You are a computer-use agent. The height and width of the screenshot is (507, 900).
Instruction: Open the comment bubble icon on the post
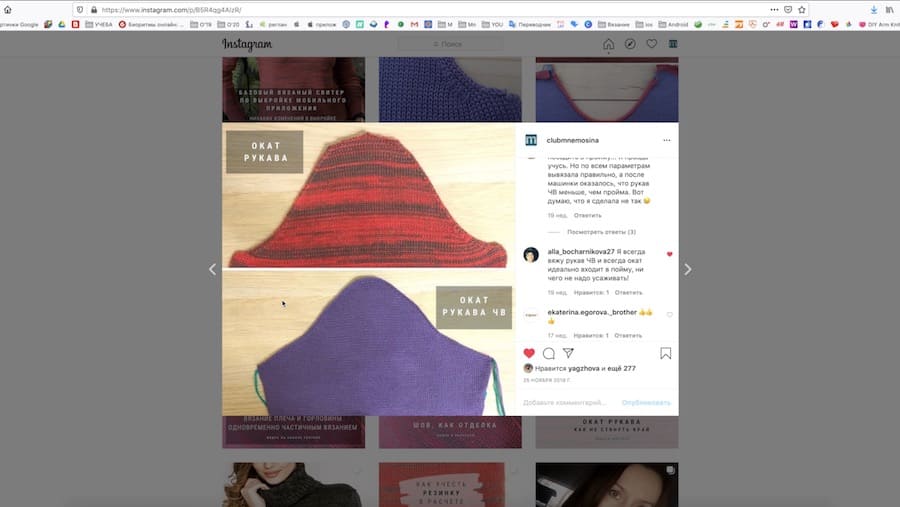point(549,353)
